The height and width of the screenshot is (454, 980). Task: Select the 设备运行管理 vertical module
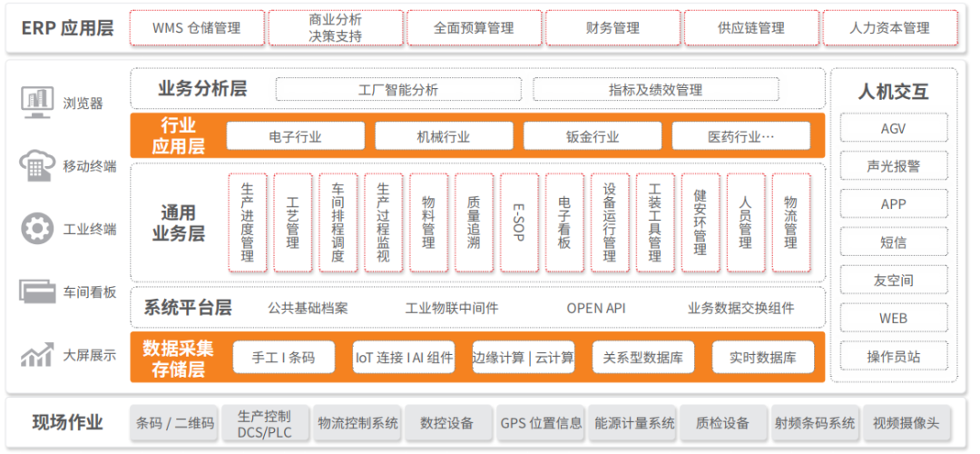pyautogui.click(x=610, y=222)
